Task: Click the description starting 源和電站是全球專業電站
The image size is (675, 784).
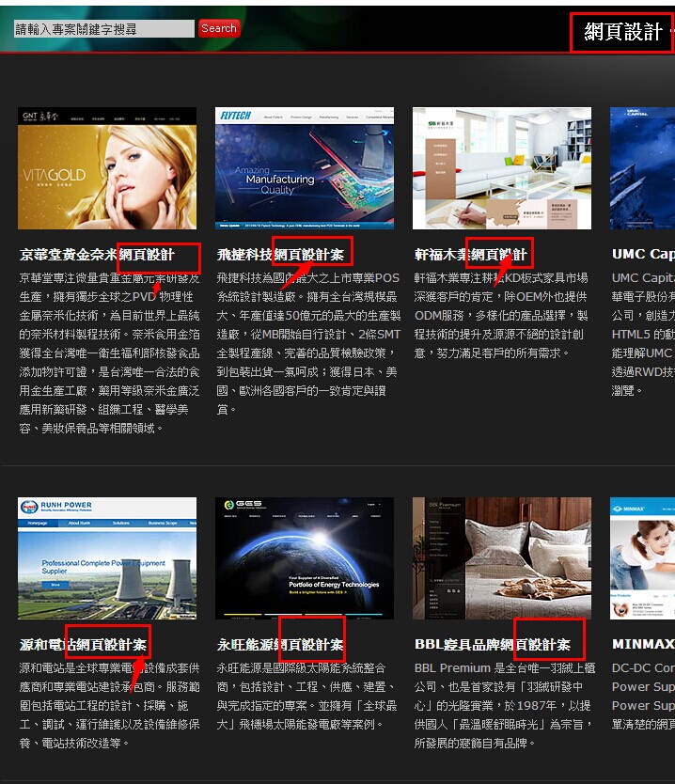Action: coord(109,705)
